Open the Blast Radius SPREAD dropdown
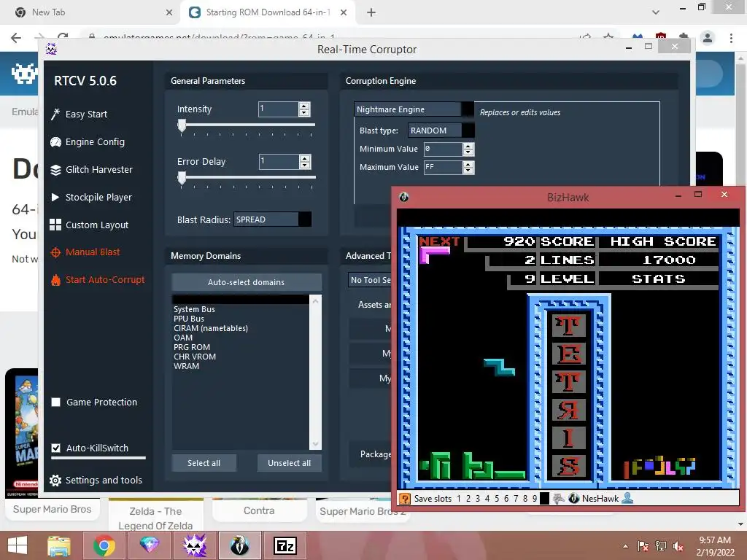 [272, 219]
